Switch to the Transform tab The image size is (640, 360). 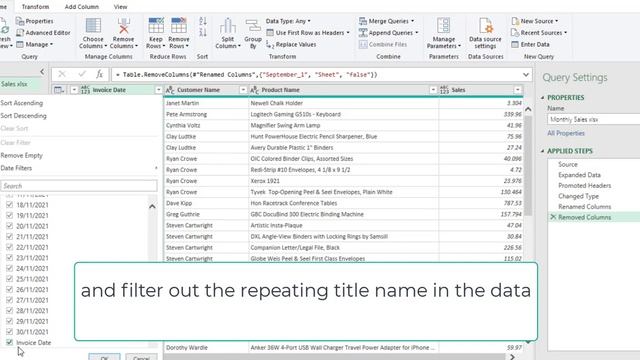click(x=36, y=7)
